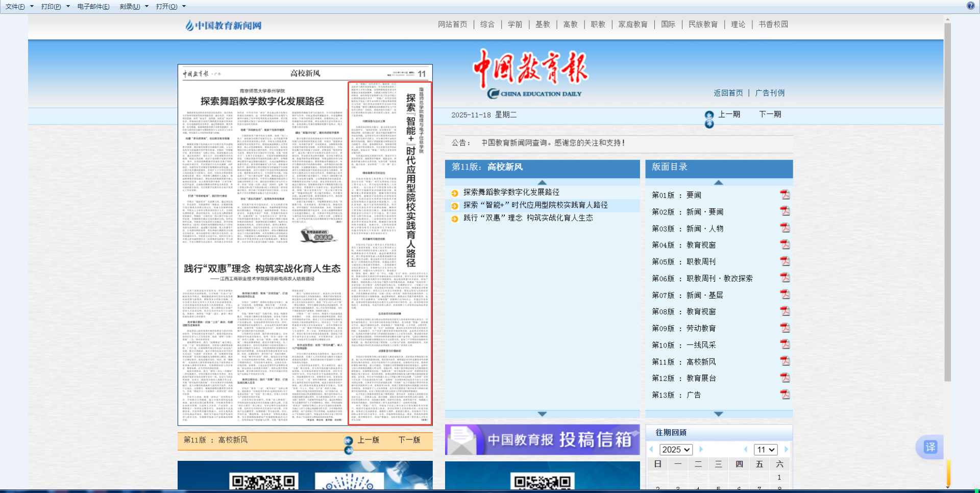The image size is (980, 493).
Task: Open the 中国教育报 投稿信箱 banner
Action: (542, 439)
